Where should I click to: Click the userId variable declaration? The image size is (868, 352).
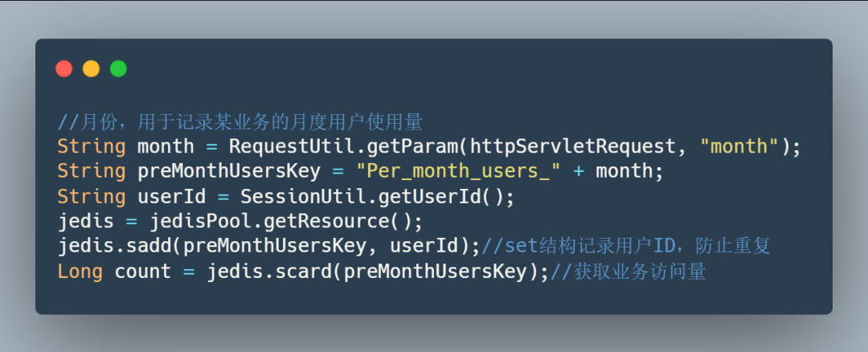coord(171,196)
